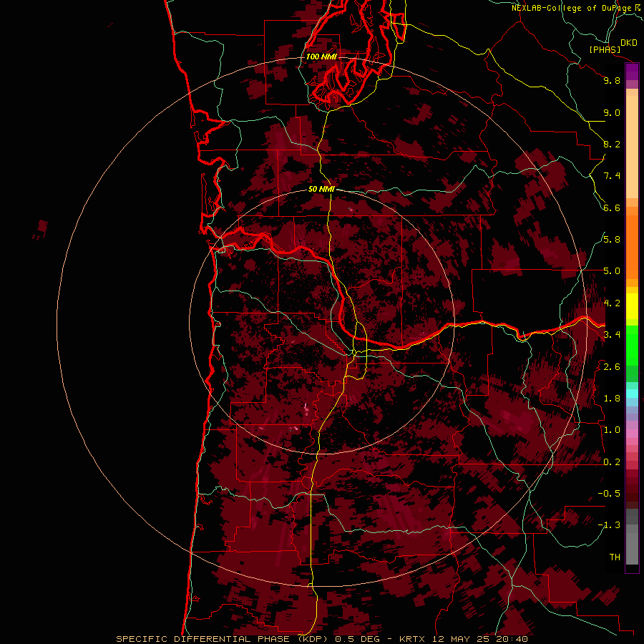Click the 1.0 legend value
The image size is (644, 644).
[612, 430]
